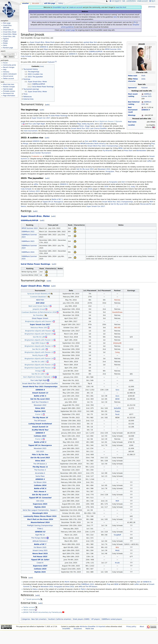Hide the Contents box
The image size is (158, 644).
[x=42, y=67]
